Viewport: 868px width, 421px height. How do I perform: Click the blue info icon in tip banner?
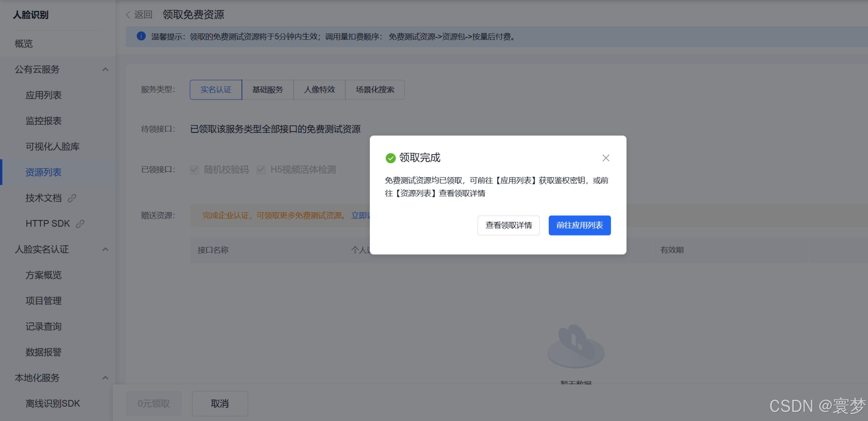tap(141, 36)
